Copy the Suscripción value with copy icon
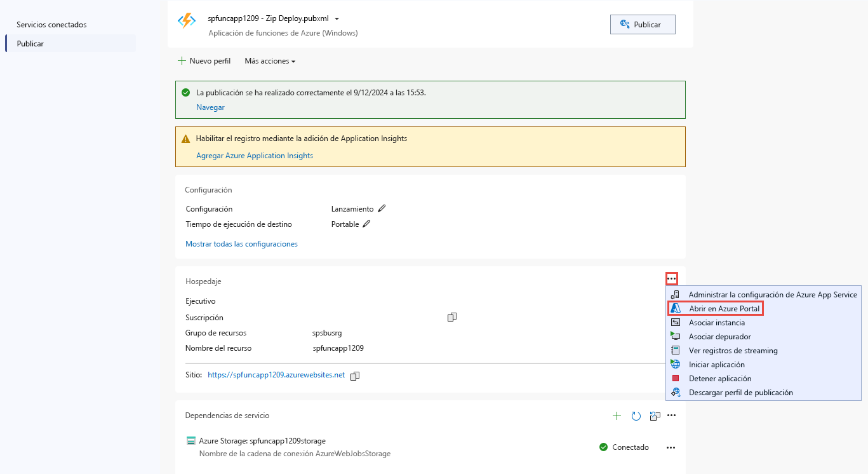This screenshot has width=868, height=474. (x=452, y=317)
